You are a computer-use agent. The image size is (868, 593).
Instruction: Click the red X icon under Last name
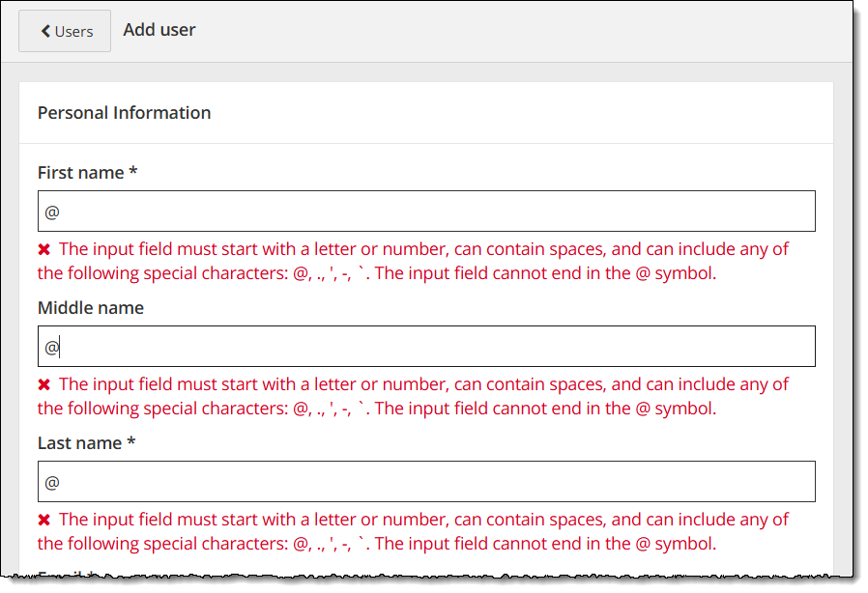[x=44, y=520]
